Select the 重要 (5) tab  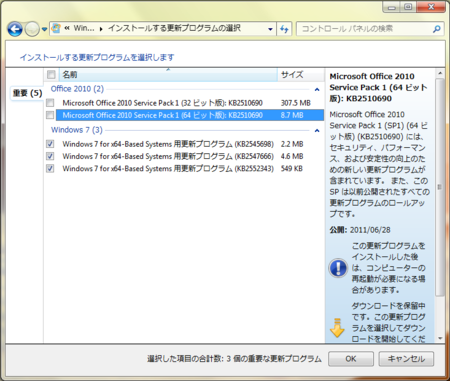pos(27,93)
